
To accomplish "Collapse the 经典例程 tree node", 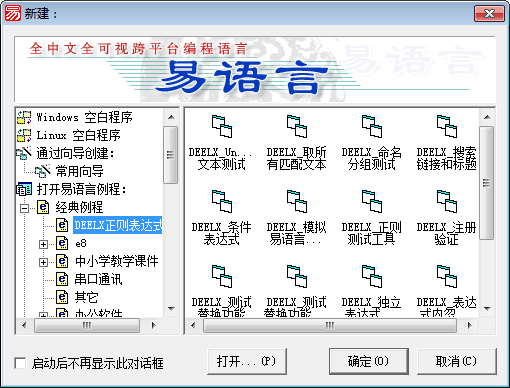I will click(24, 209).
